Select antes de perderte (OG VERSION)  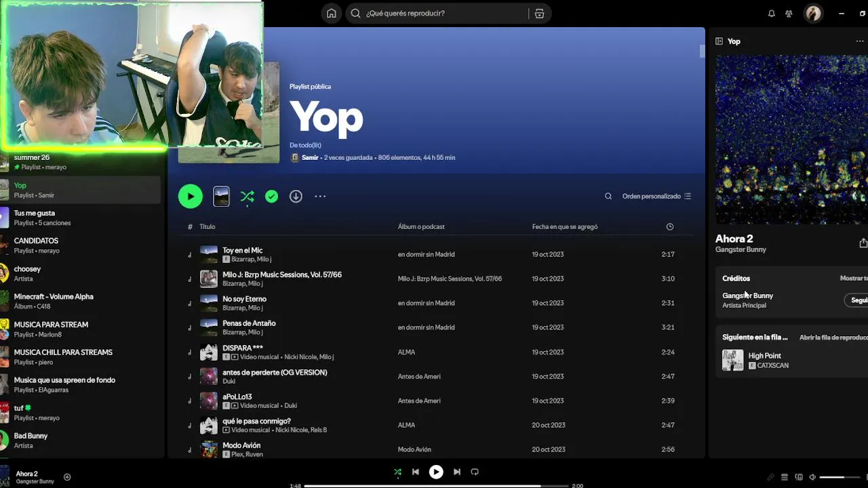[275, 372]
